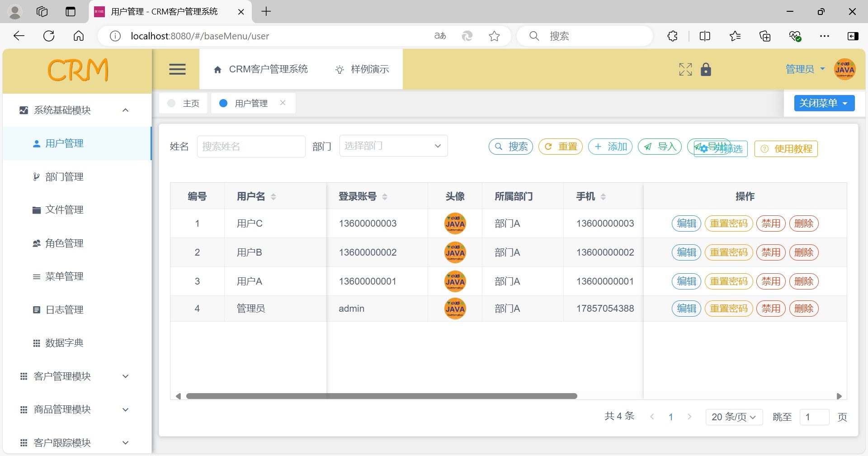Click the admin JAVA avatar in header
868x456 pixels.
click(844, 69)
